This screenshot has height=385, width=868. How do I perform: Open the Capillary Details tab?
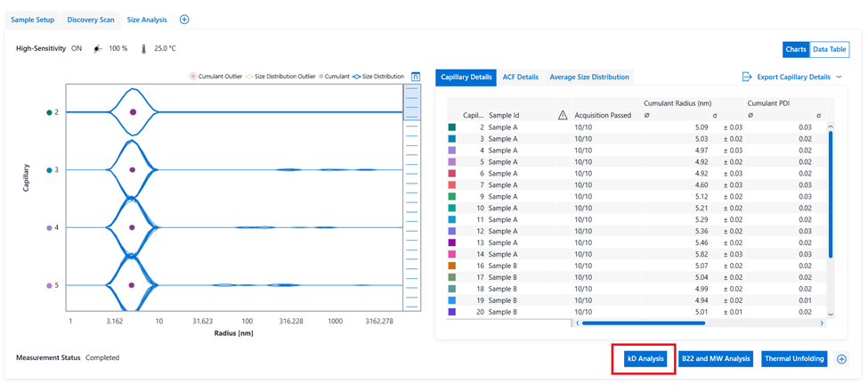466,78
